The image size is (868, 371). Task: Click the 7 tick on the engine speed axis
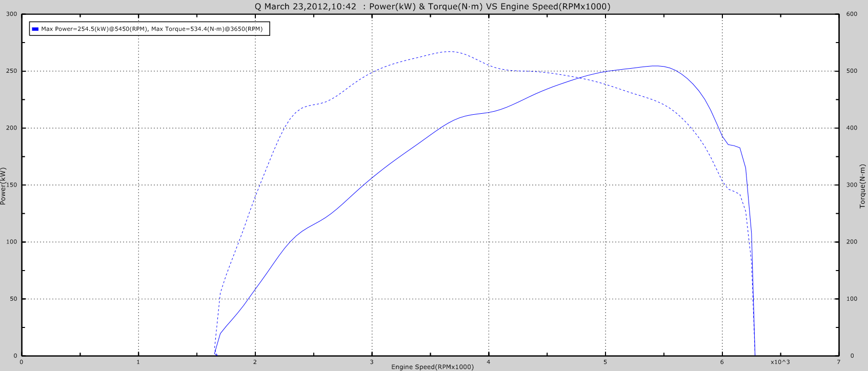[x=839, y=362]
